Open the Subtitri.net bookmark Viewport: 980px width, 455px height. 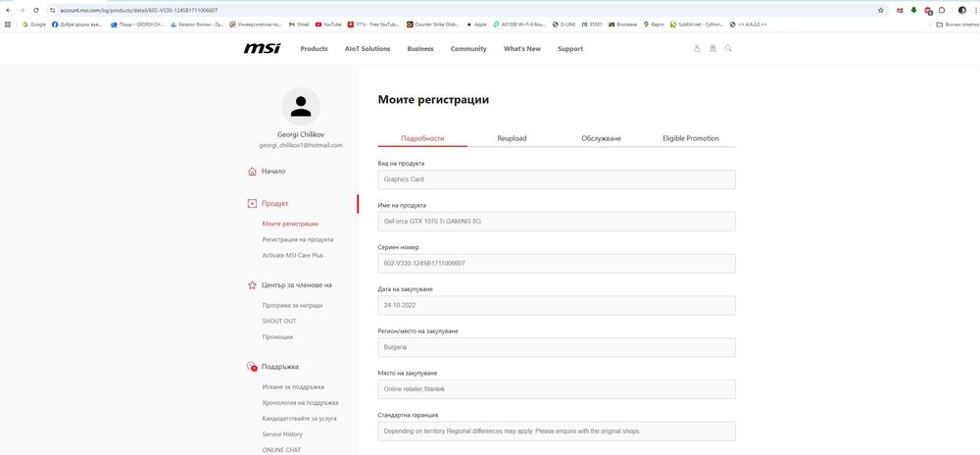(696, 25)
